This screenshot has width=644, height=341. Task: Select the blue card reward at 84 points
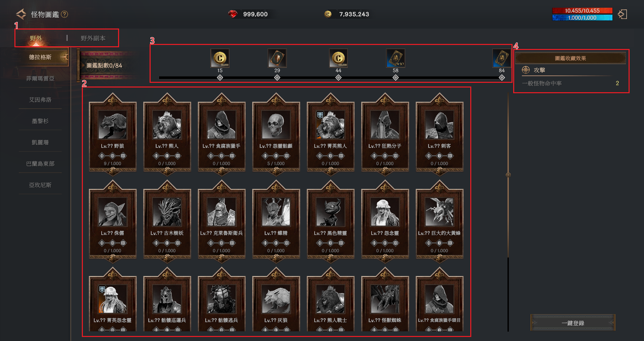501,58
